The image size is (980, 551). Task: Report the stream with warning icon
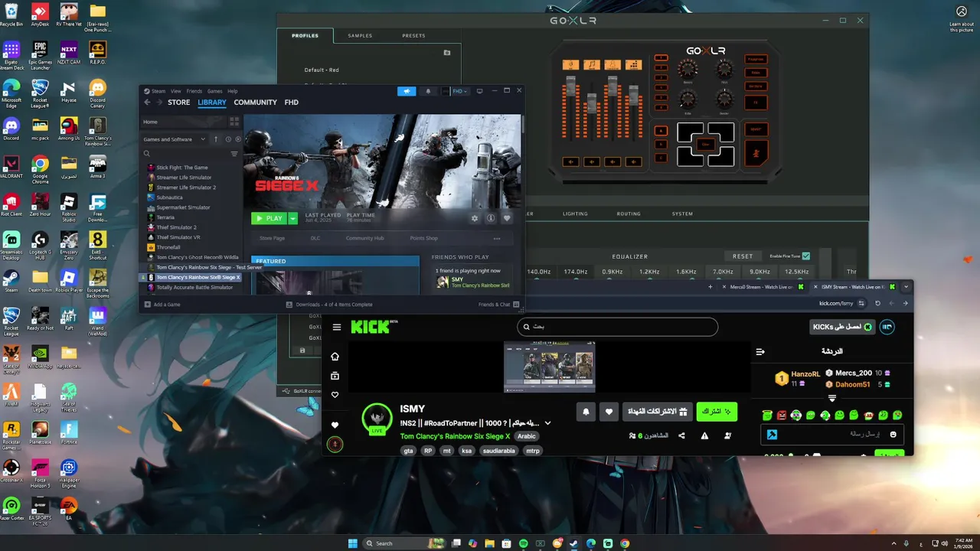tap(704, 435)
